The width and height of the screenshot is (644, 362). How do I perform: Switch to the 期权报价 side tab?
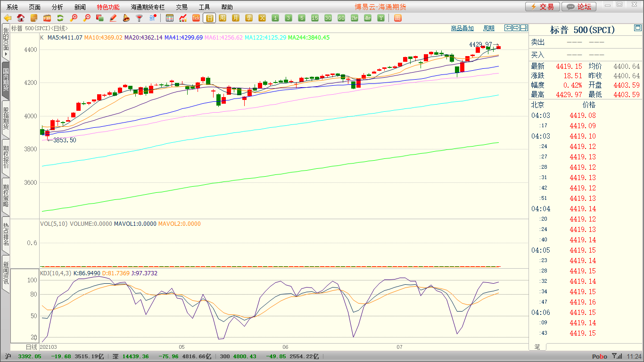click(6, 157)
